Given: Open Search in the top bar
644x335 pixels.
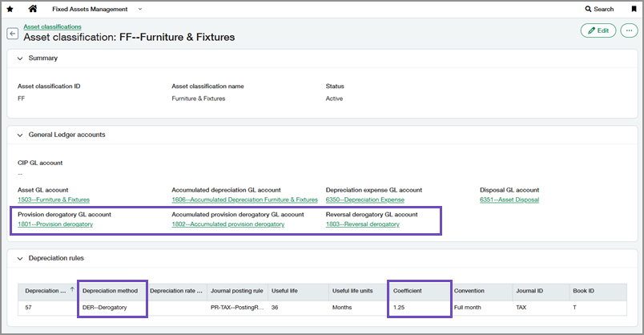Looking at the screenshot, I should tap(599, 9).
